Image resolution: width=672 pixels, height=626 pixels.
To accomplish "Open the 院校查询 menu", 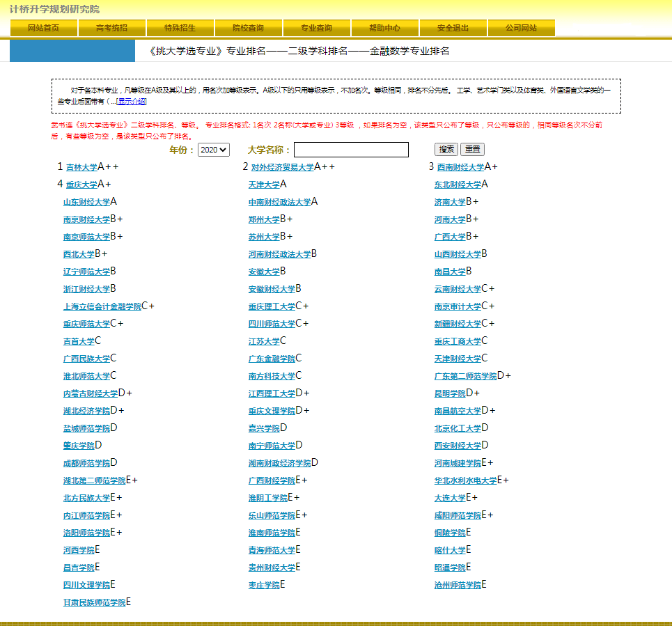I will pyautogui.click(x=248, y=28).
